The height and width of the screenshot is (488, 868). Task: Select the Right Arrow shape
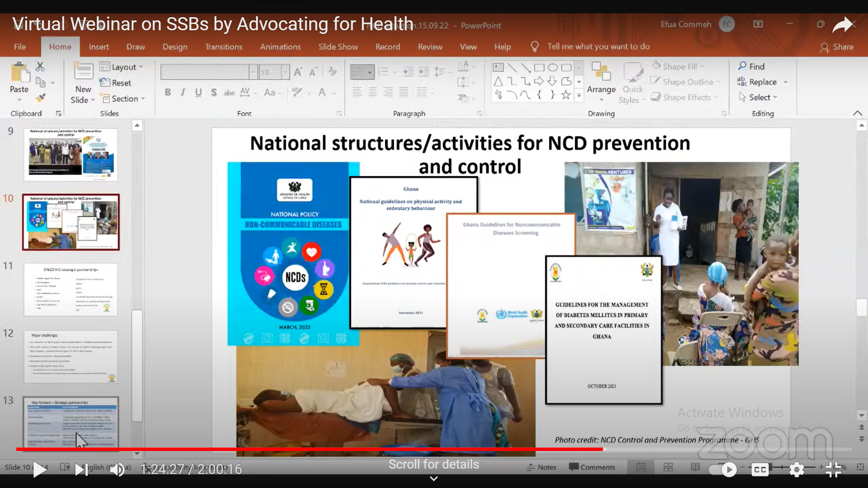539,81
